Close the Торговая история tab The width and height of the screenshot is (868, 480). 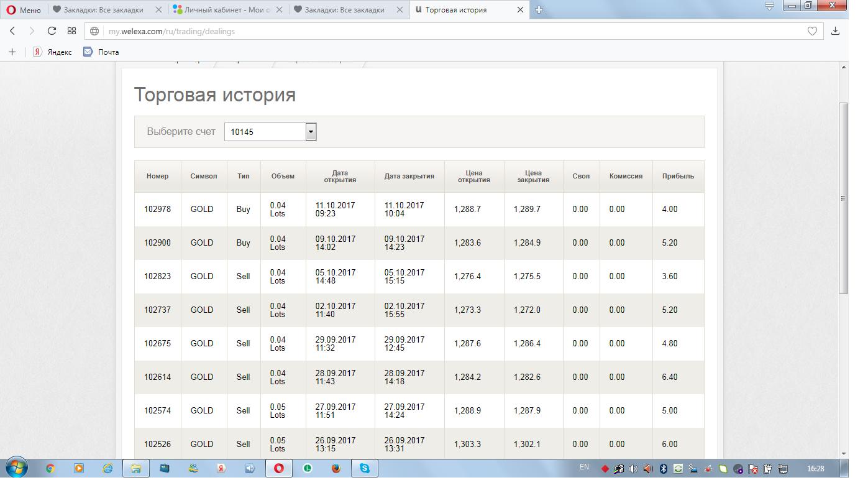(x=520, y=10)
